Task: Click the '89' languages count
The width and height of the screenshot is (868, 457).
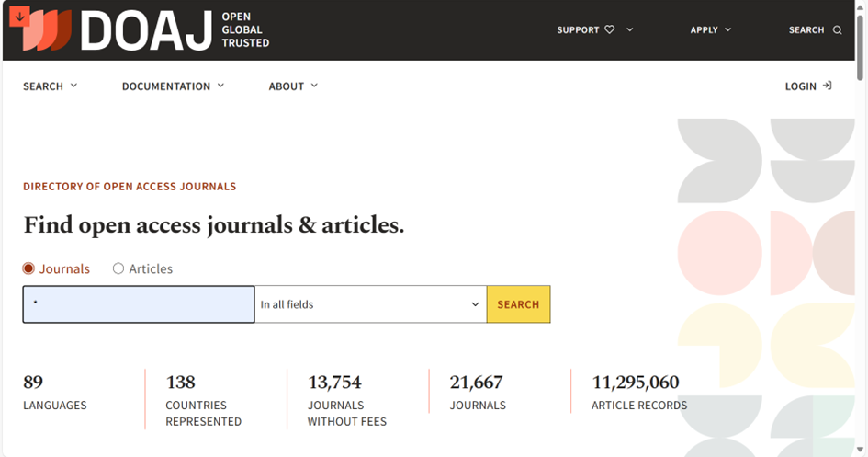Action: pyautogui.click(x=33, y=383)
